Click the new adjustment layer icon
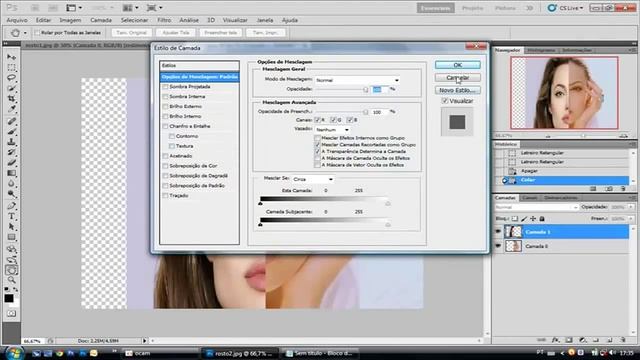This screenshot has height=360, width=640. coord(582,340)
